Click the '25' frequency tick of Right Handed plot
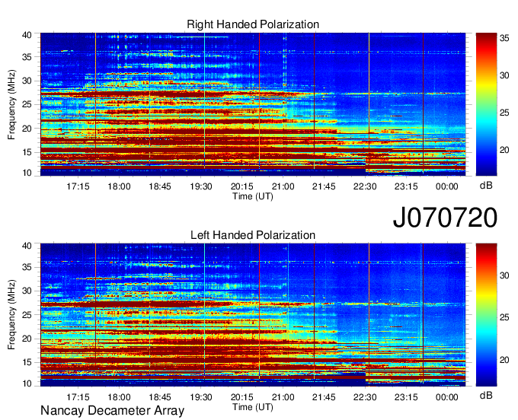 click(x=27, y=104)
